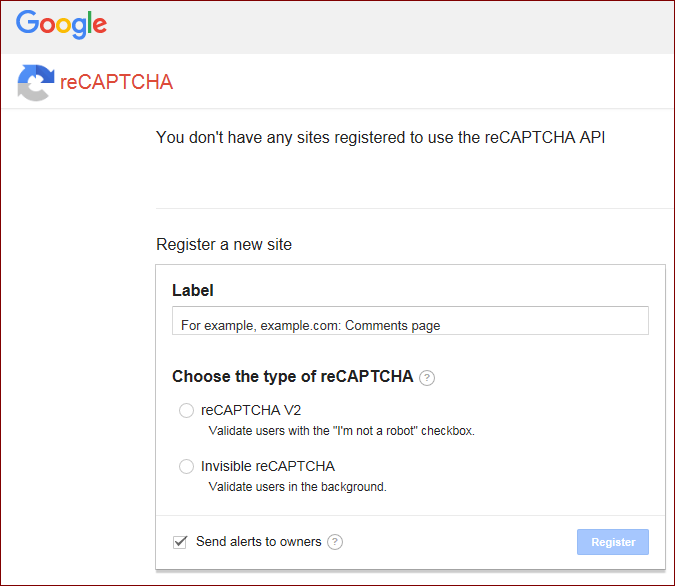Click the reCAPTCHA V2 option label
This screenshot has height=586, width=675.
251,410
